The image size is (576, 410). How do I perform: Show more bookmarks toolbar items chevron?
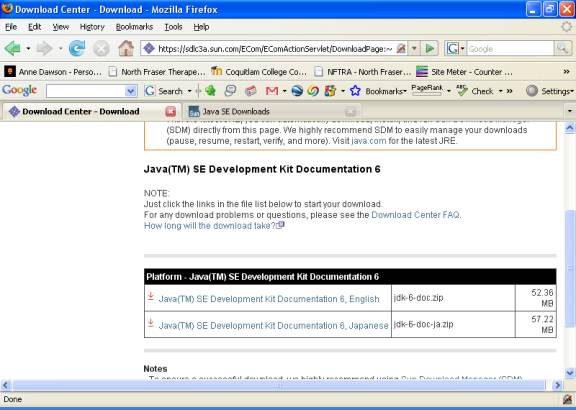(x=566, y=72)
